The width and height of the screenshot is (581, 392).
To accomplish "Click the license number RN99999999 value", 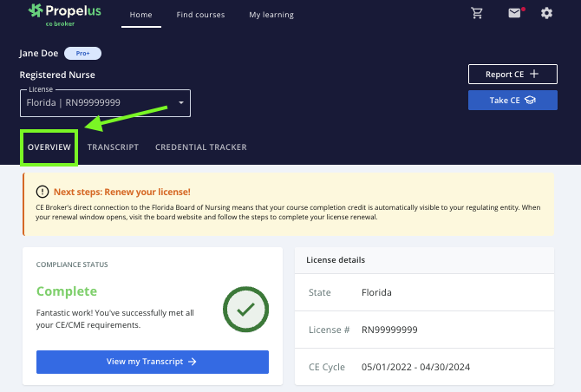I will (x=389, y=330).
